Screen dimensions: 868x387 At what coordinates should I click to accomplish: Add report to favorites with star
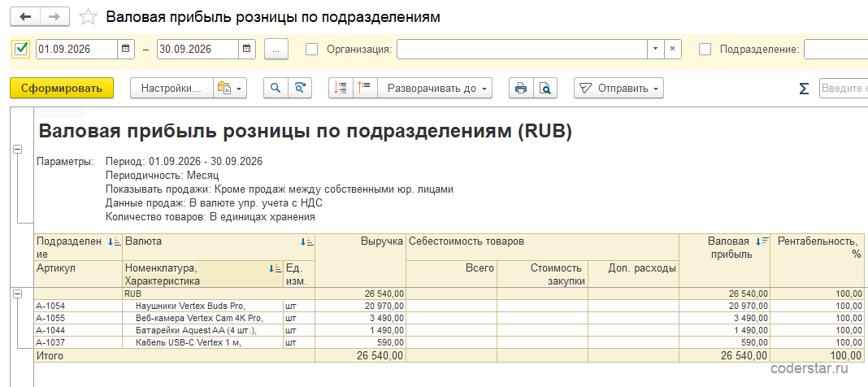88,17
